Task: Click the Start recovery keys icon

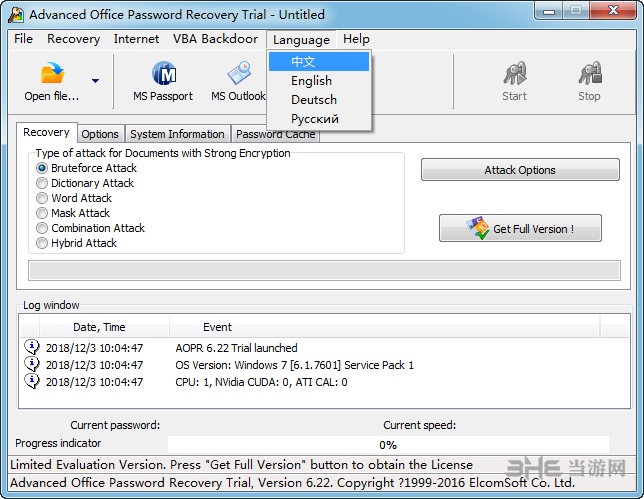Action: (x=515, y=74)
